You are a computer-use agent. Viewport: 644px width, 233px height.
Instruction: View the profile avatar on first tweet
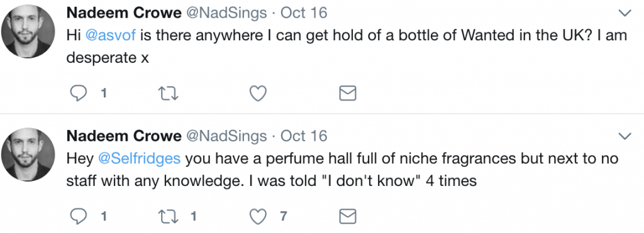(x=28, y=31)
